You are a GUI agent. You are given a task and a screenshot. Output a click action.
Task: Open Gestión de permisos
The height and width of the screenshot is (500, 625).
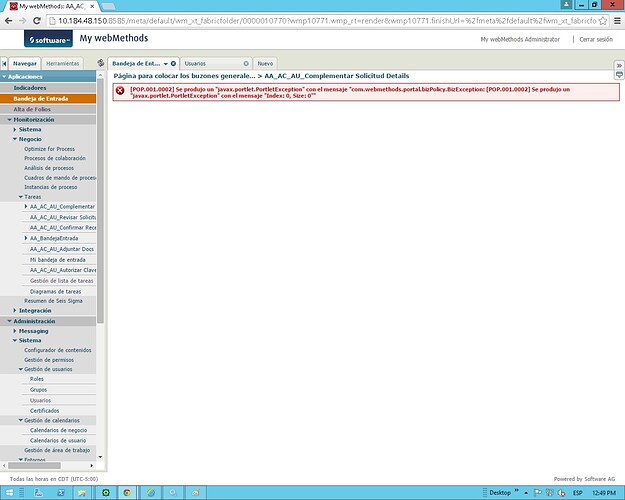49,360
